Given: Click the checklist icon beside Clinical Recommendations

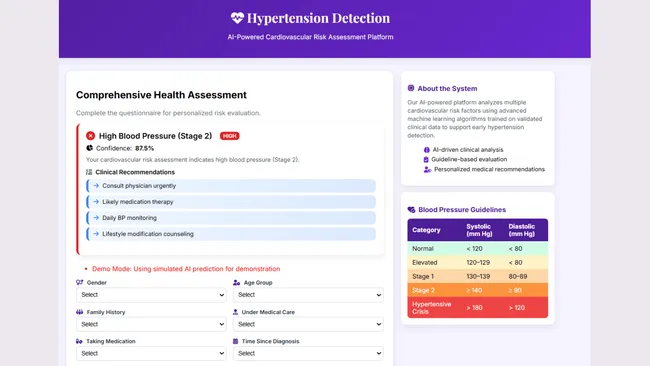Looking at the screenshot, I should click(89, 172).
